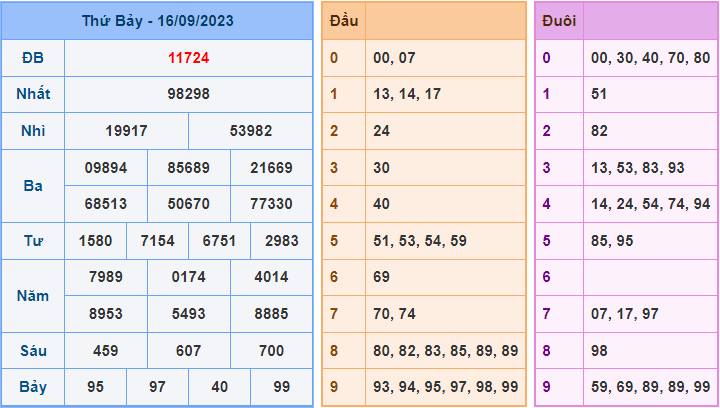Select fifth prize number 8953
The height and width of the screenshot is (408, 720).
coord(106,314)
